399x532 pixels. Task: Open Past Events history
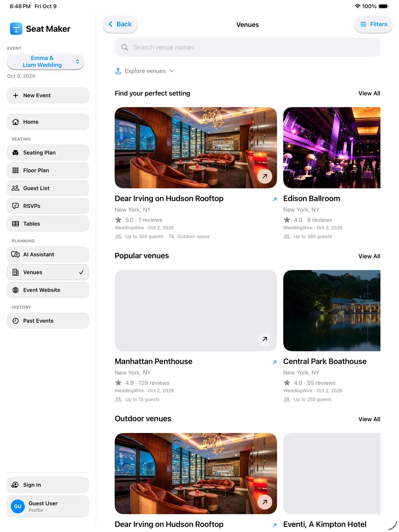[48, 321]
